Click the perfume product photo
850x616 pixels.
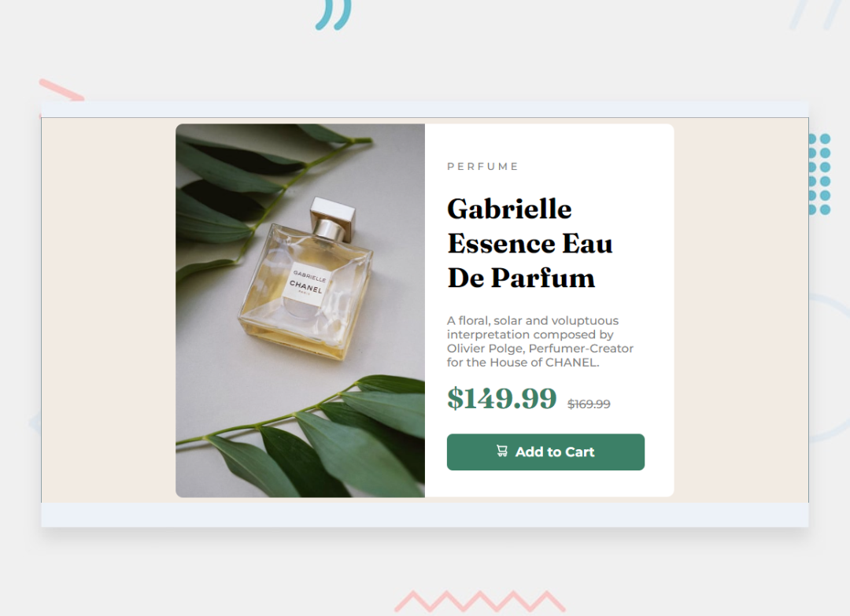(x=300, y=311)
